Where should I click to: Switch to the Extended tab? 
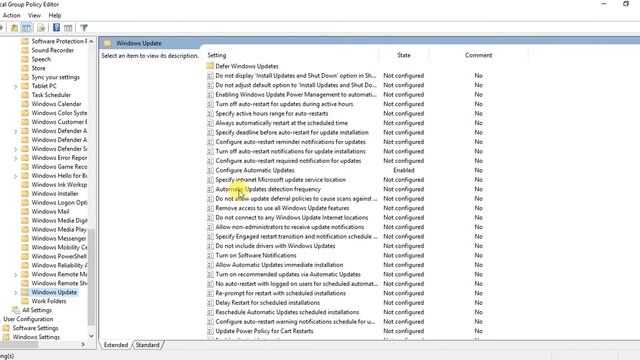coord(116,345)
